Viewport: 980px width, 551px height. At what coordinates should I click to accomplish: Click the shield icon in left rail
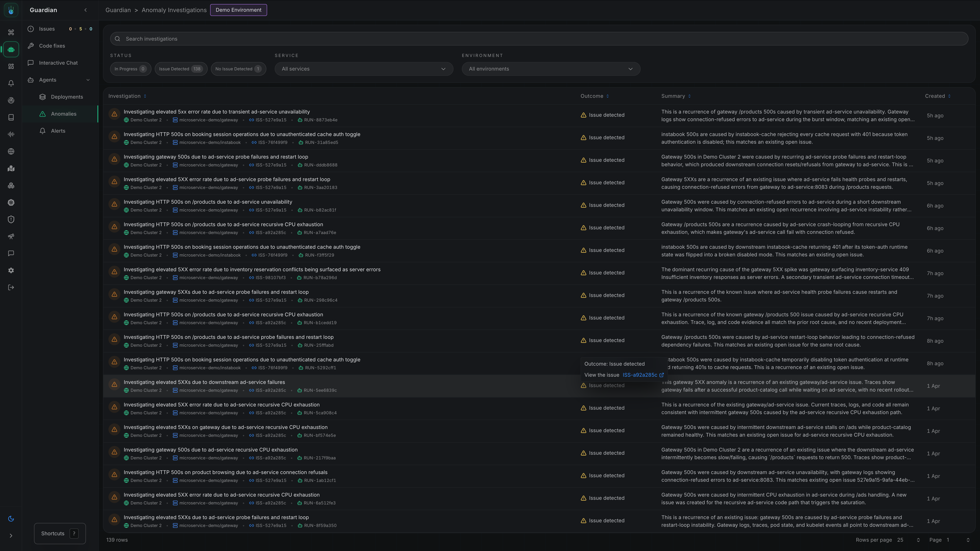(11, 219)
